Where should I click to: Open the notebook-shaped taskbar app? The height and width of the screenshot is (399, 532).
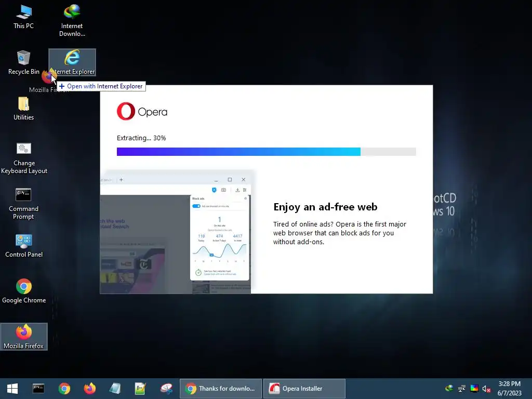(115, 389)
